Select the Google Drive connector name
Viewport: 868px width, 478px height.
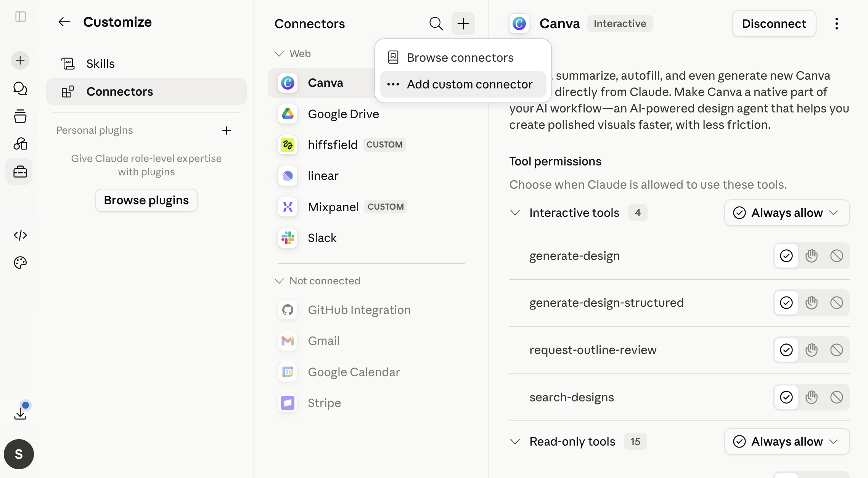tap(343, 114)
